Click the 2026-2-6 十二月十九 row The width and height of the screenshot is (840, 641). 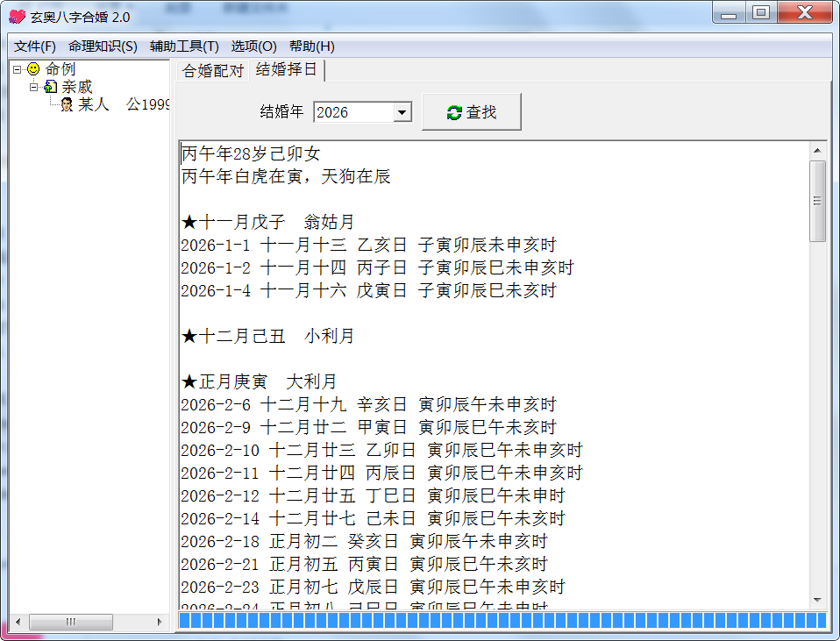pos(368,404)
